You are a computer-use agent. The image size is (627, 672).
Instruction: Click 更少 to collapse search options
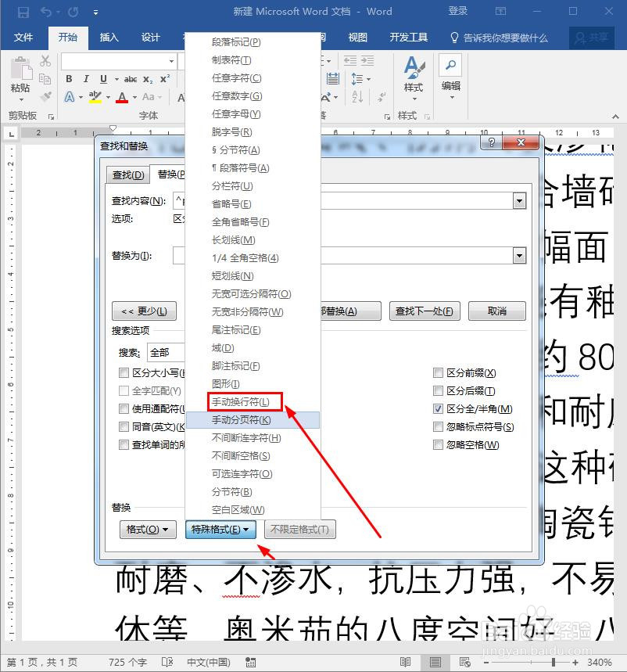click(144, 311)
